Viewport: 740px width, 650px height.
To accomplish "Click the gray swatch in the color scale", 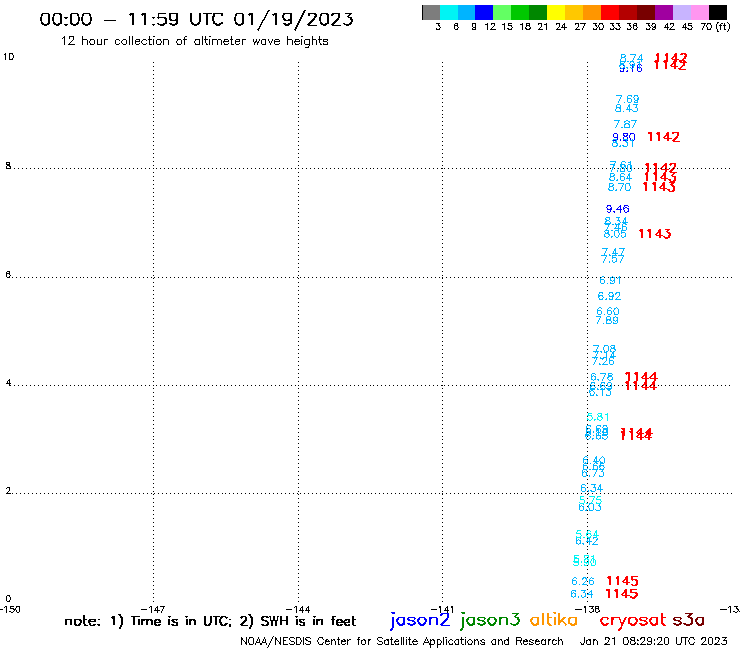I will (x=431, y=12).
